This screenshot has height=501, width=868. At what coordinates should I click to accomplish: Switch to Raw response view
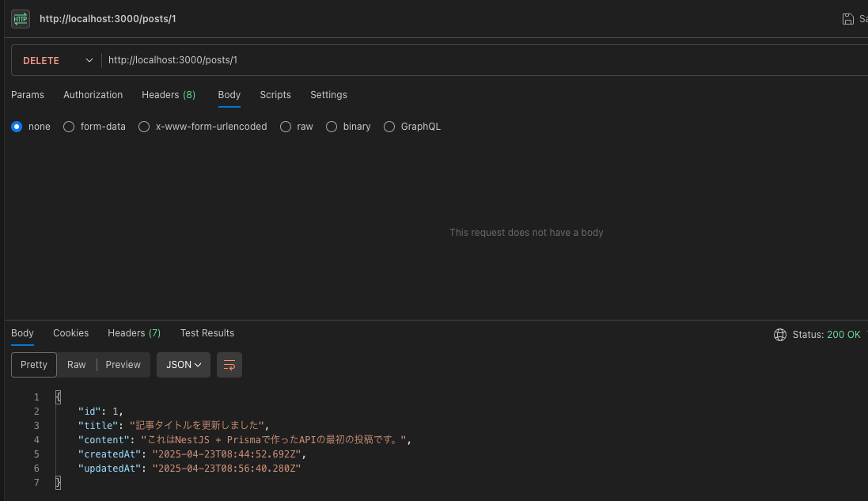pos(77,365)
